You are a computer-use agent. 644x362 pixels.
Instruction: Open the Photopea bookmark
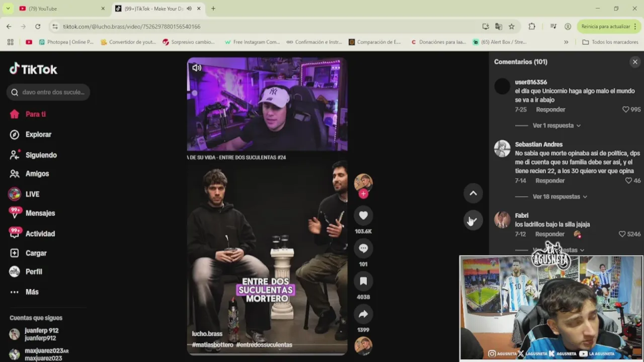(66, 42)
